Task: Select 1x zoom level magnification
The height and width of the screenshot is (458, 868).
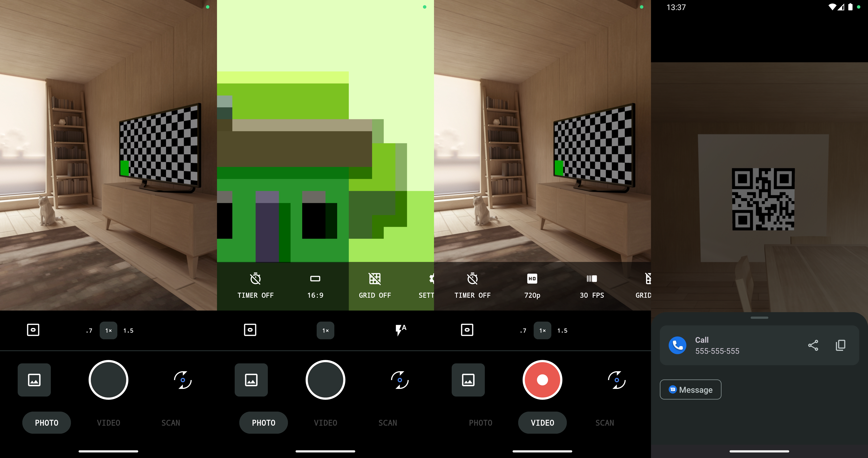Action: coord(108,330)
